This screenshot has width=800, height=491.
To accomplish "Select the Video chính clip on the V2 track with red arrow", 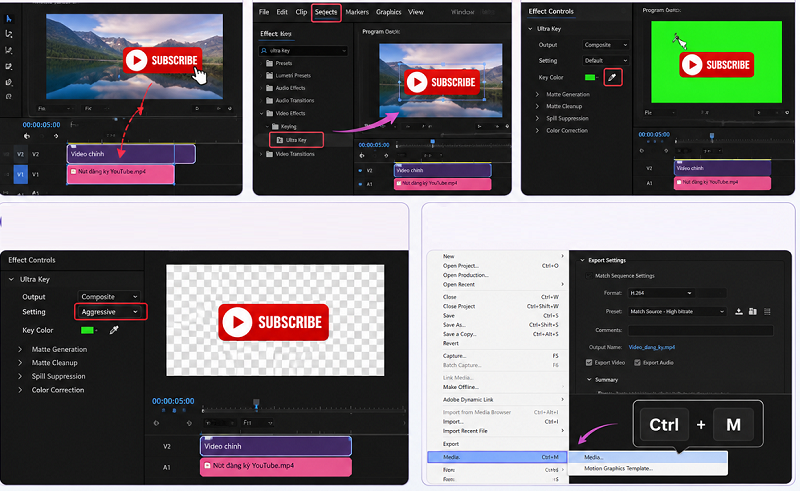I will click(131, 154).
